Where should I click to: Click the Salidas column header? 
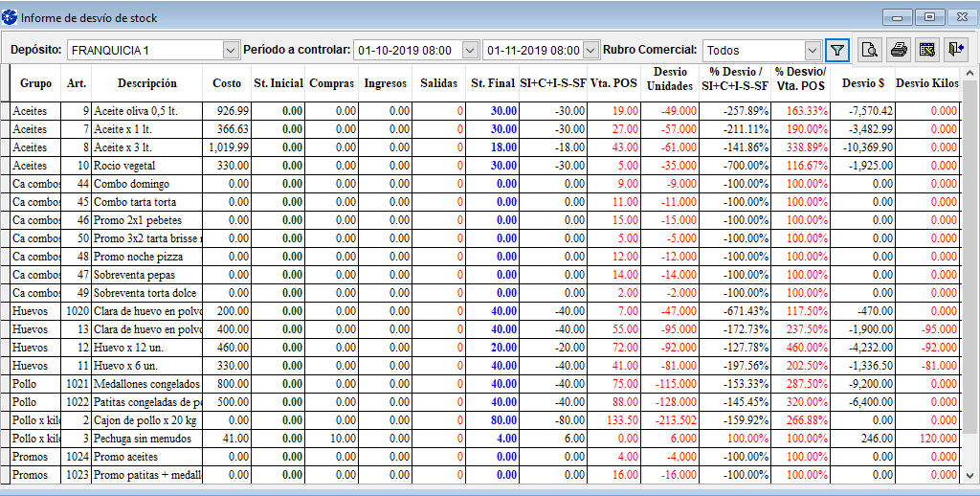pos(438,83)
